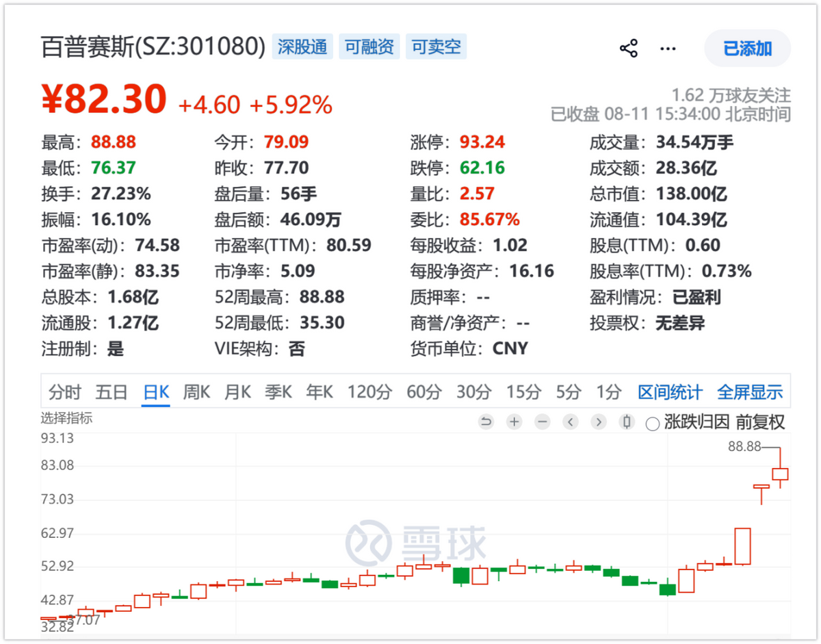Click the 委比 value 85.67%
The width and height of the screenshot is (821, 644).
490,220
